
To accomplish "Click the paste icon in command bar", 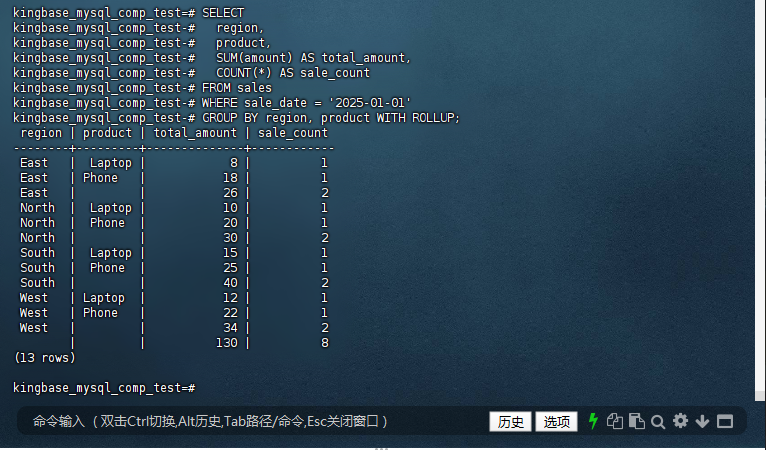I will click(x=637, y=421).
